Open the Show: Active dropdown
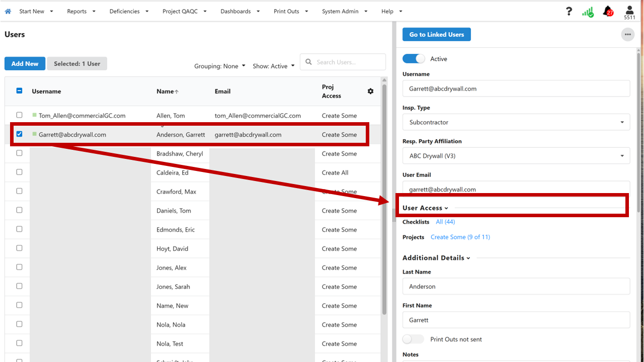The height and width of the screenshot is (362, 644). [274, 66]
